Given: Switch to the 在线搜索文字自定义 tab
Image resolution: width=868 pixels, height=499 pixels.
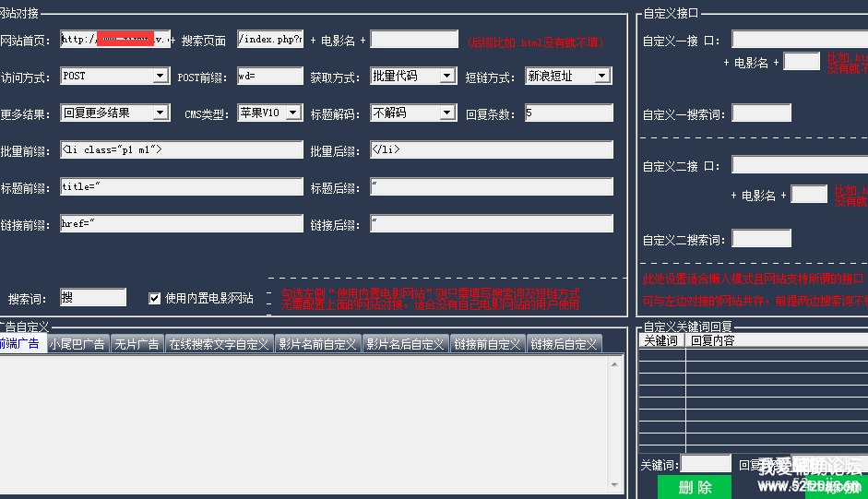Looking at the screenshot, I should coord(220,344).
